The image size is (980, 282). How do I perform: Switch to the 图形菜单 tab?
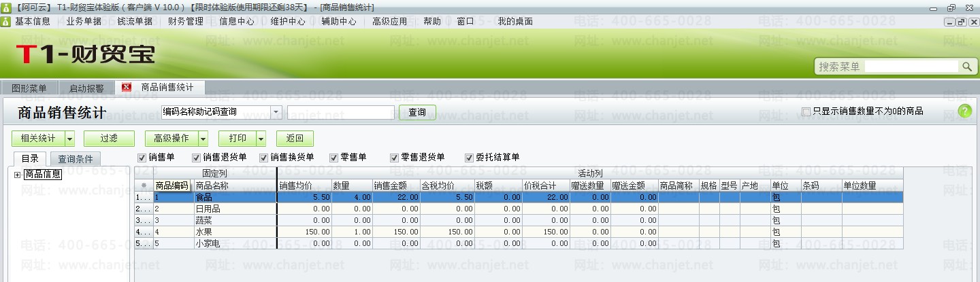(29, 88)
